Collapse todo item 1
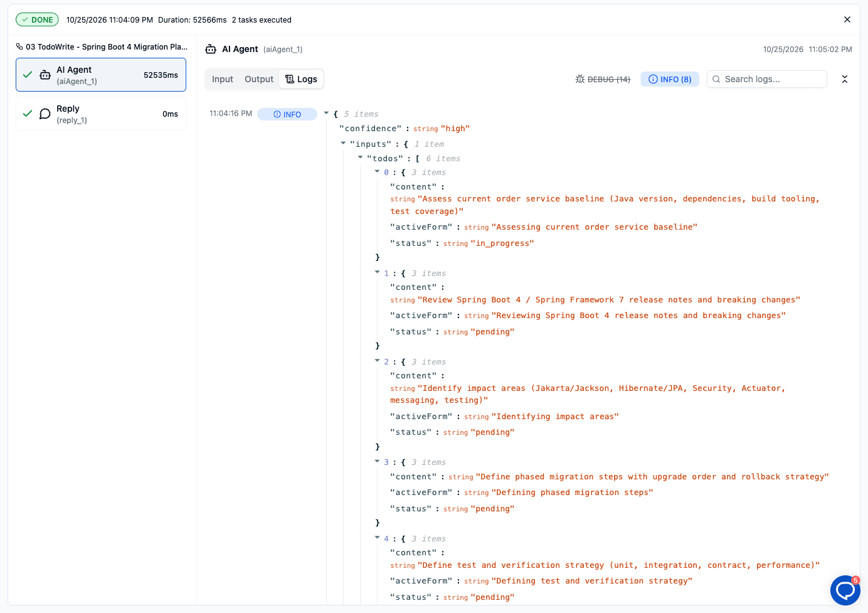The height and width of the screenshot is (613, 868). pyautogui.click(x=377, y=273)
